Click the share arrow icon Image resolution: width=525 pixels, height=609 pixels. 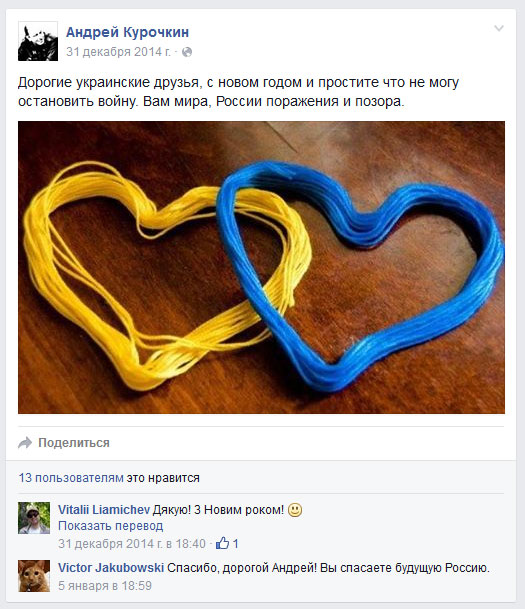[x=25, y=443]
